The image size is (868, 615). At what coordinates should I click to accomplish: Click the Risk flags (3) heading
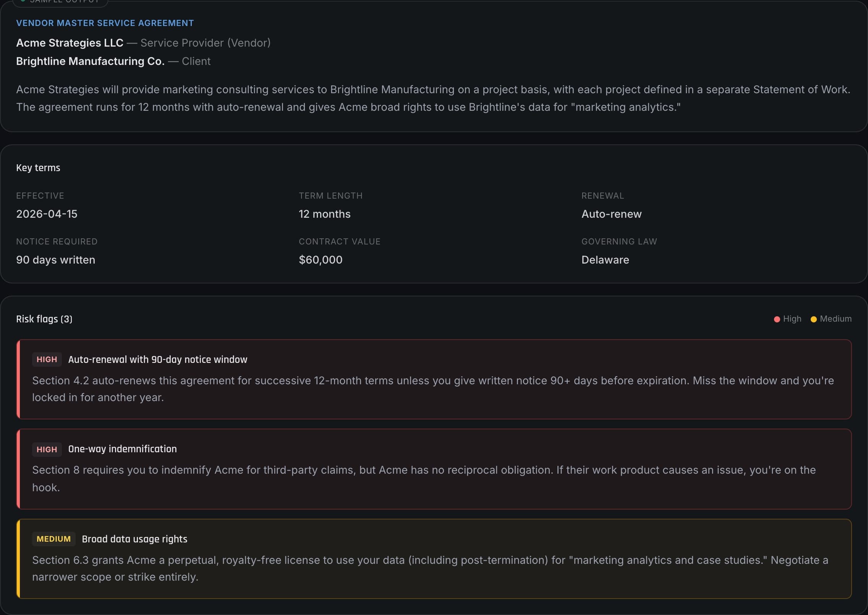click(44, 319)
